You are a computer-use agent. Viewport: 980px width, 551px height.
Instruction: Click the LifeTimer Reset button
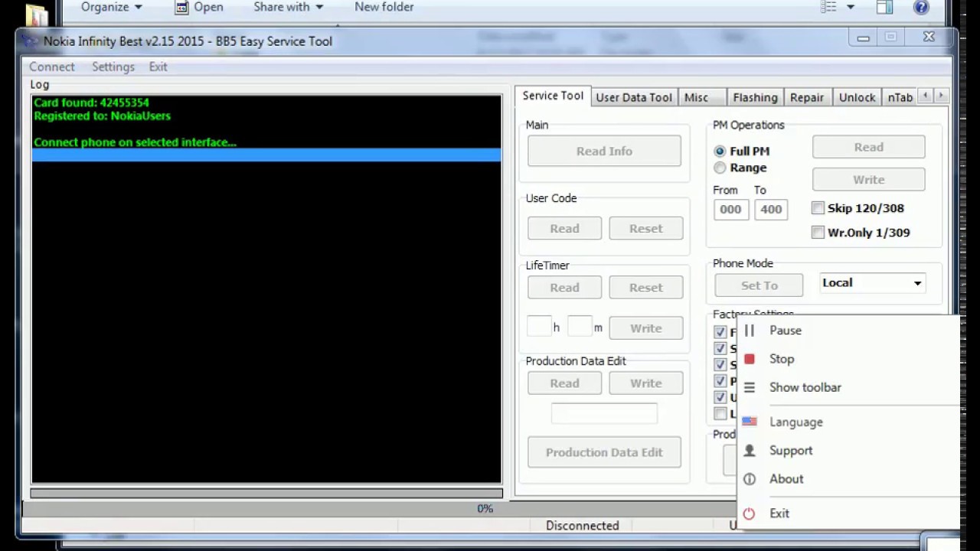click(x=646, y=287)
